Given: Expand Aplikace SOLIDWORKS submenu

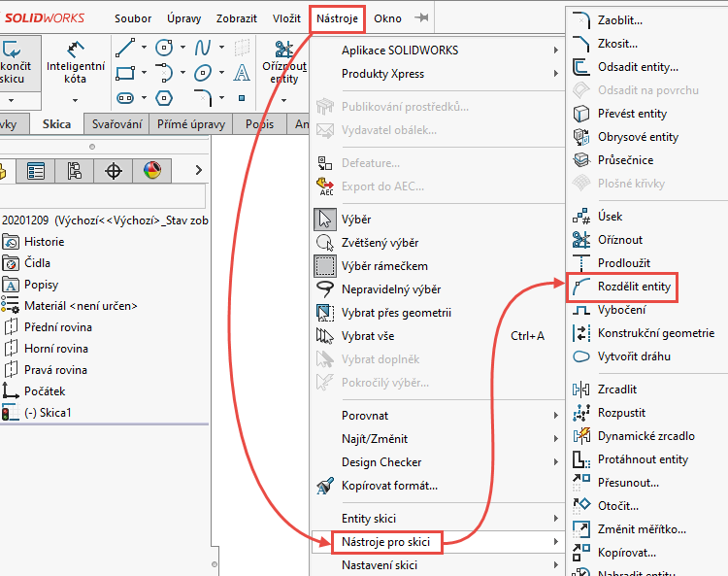Looking at the screenshot, I should (x=438, y=51).
